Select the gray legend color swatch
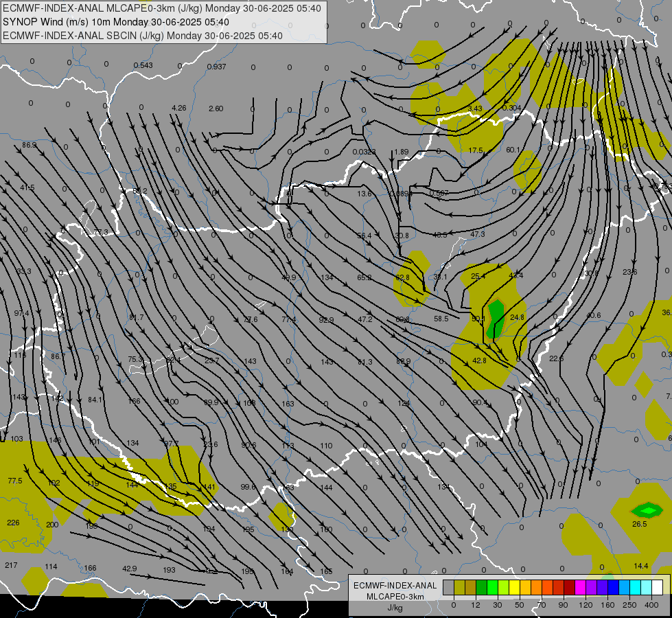Screen dimensions: 672x618 (x=448, y=588)
